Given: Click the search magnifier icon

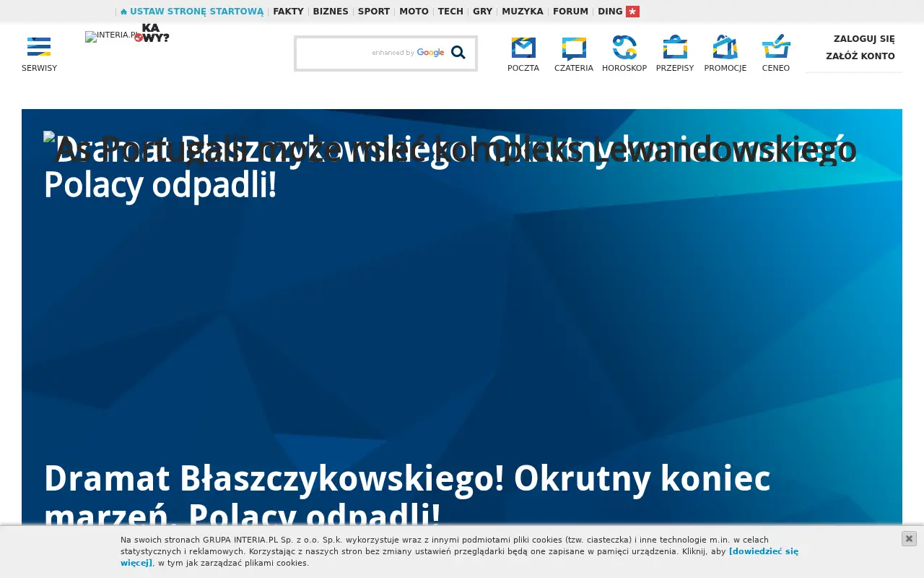Looking at the screenshot, I should [x=458, y=52].
